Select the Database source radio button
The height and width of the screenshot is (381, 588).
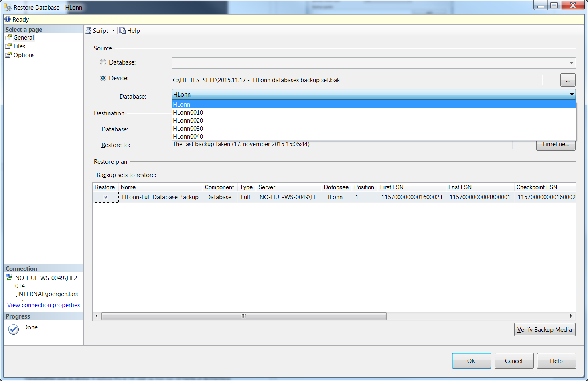103,62
